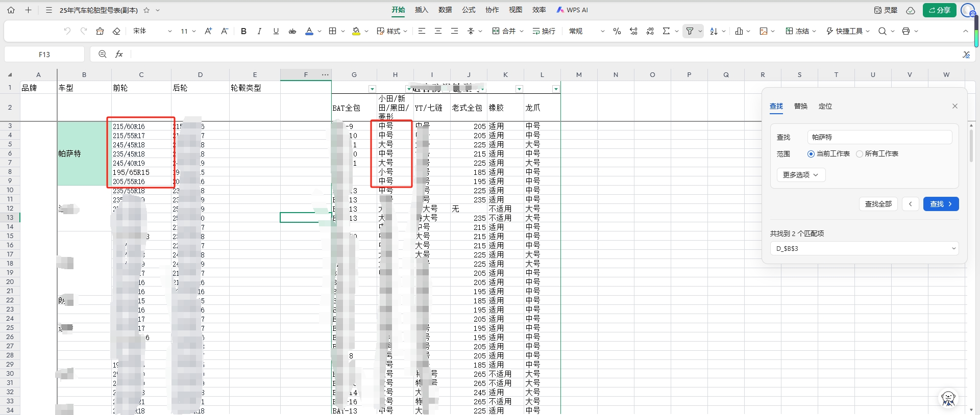
Task: Toggle underline formatting
Action: [276, 31]
